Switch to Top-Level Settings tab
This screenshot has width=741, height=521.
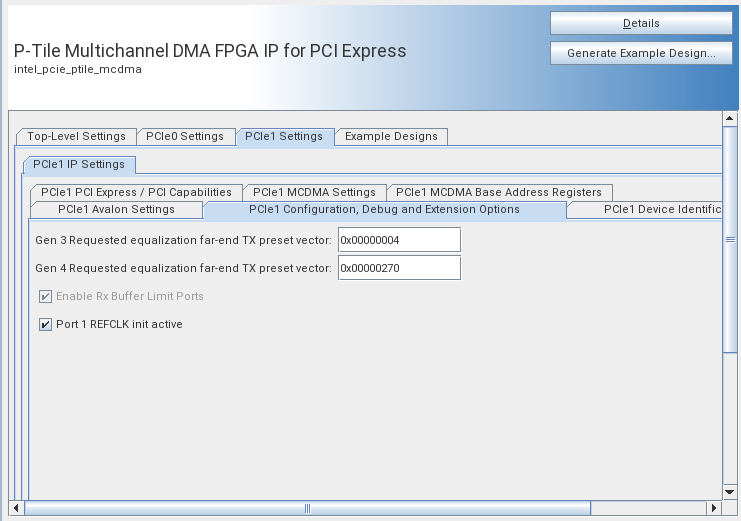pos(76,136)
